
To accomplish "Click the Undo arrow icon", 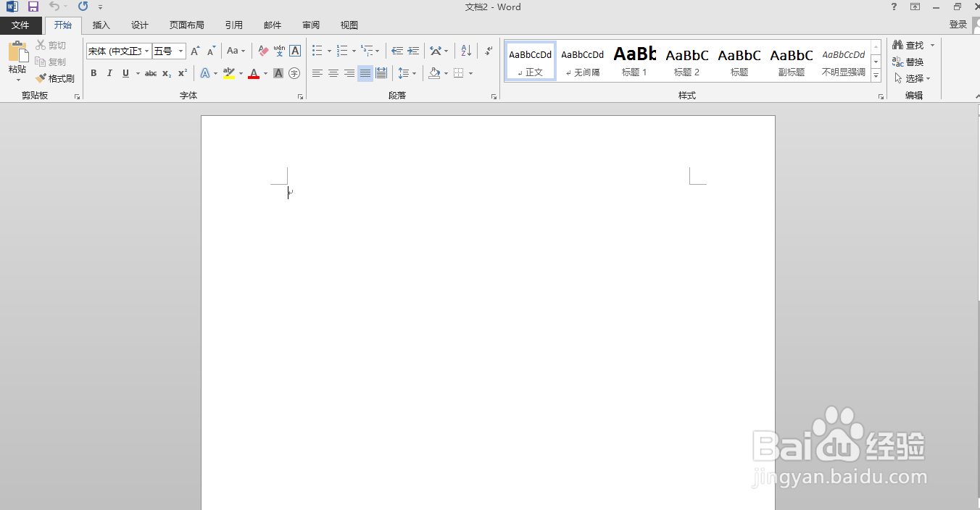I will click(54, 7).
